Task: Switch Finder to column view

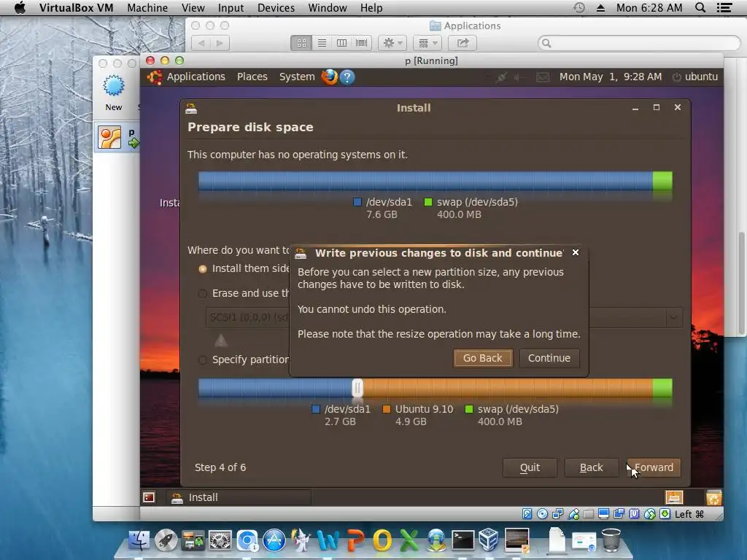Action: 341,43
